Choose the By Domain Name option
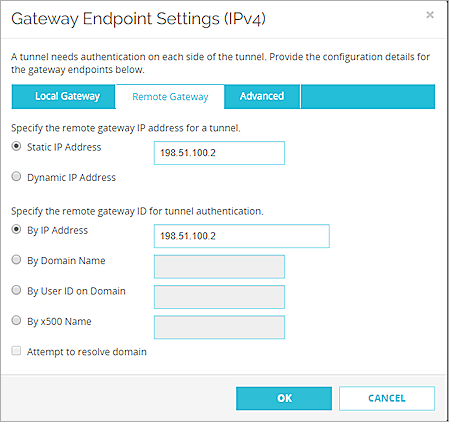Image resolution: width=449 pixels, height=422 pixels. tap(16, 260)
